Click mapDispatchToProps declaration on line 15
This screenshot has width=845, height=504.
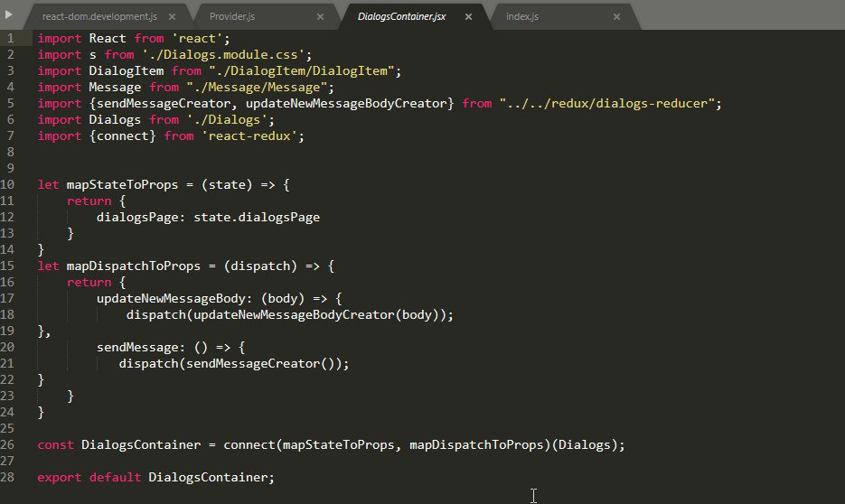pos(134,266)
